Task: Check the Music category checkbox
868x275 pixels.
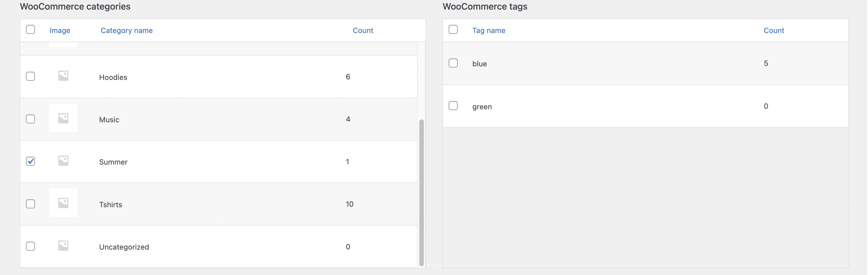Action: click(x=30, y=119)
